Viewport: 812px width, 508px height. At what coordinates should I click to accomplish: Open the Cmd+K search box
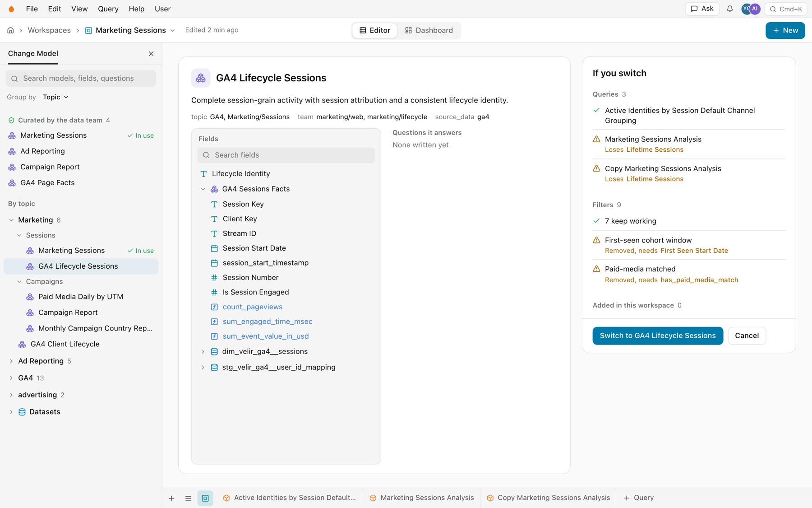pyautogui.click(x=785, y=9)
